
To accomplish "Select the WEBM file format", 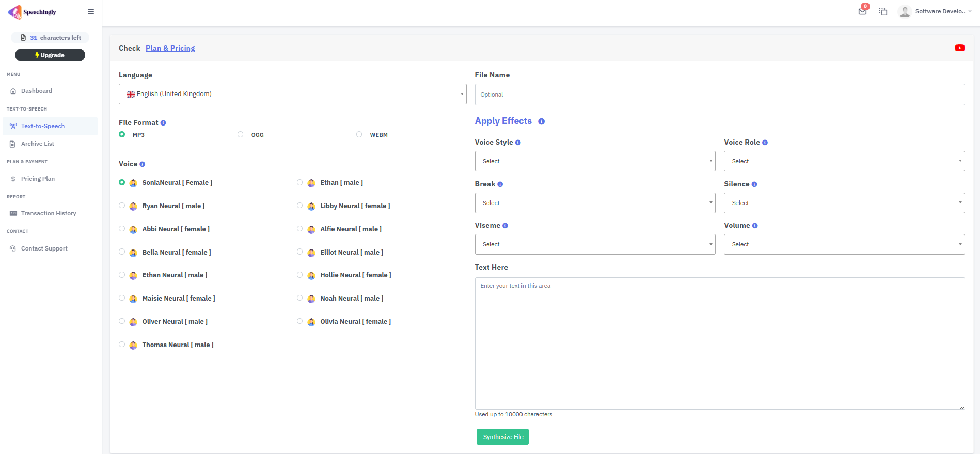I will click(359, 134).
